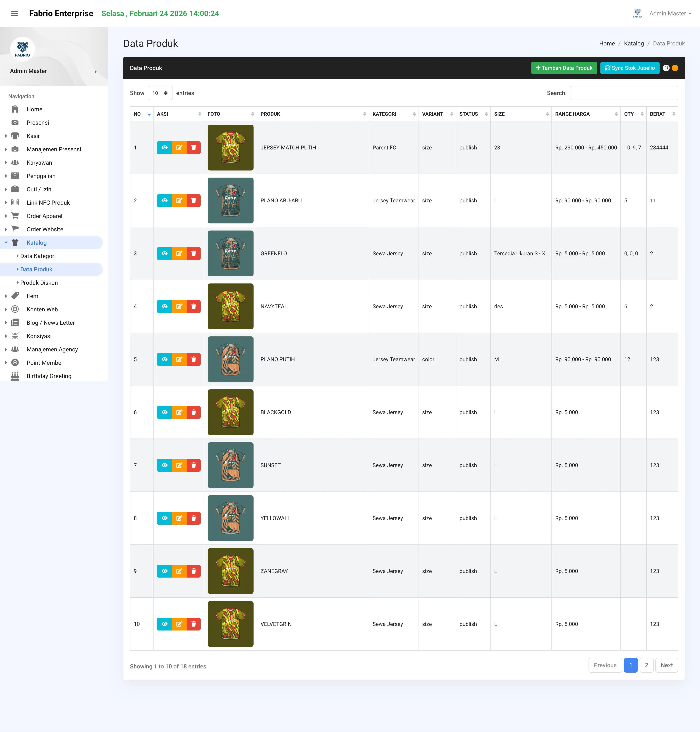Open the Show entries count dropdown
Viewport: 700px width, 732px height.
tap(160, 93)
